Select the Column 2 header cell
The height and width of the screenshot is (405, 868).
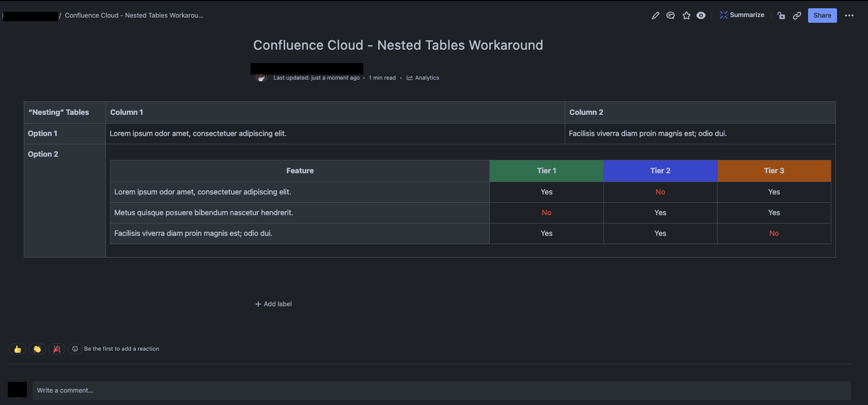point(700,112)
